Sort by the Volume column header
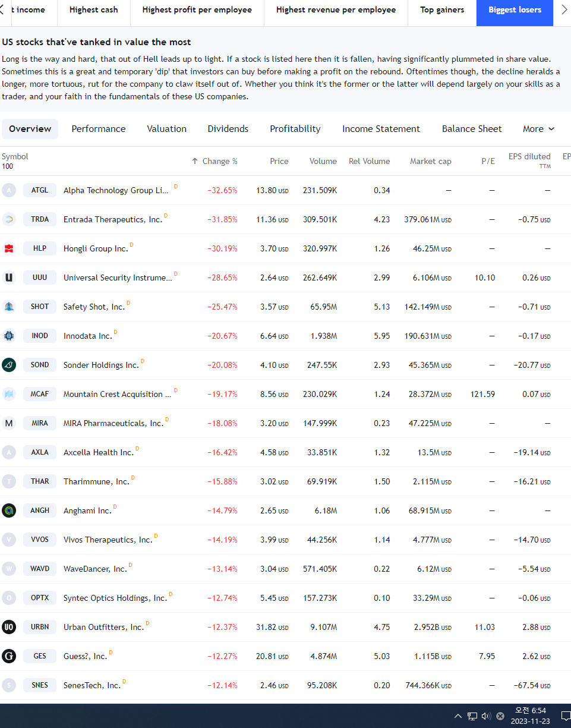The image size is (571, 728). [323, 161]
